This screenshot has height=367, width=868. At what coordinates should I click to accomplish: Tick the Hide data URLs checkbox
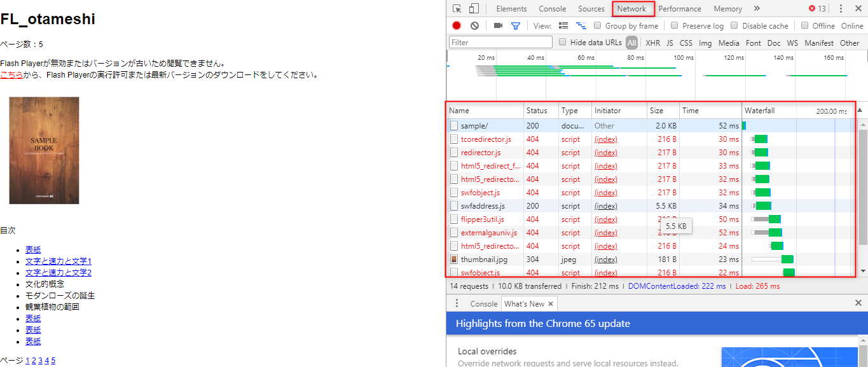point(562,43)
